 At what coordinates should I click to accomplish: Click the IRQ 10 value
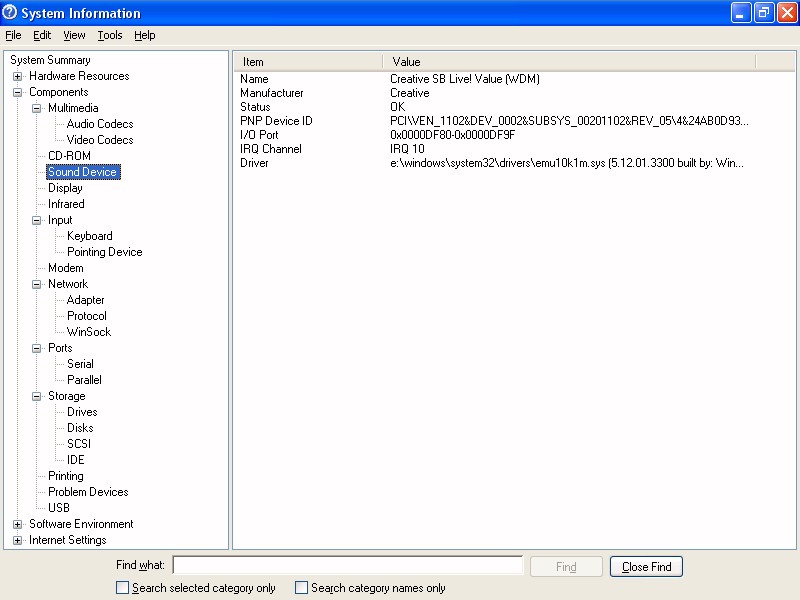pos(407,149)
